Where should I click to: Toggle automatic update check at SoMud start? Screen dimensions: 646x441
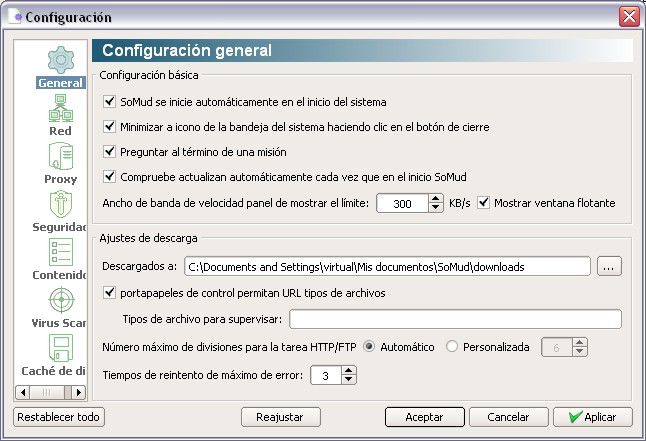(x=109, y=177)
